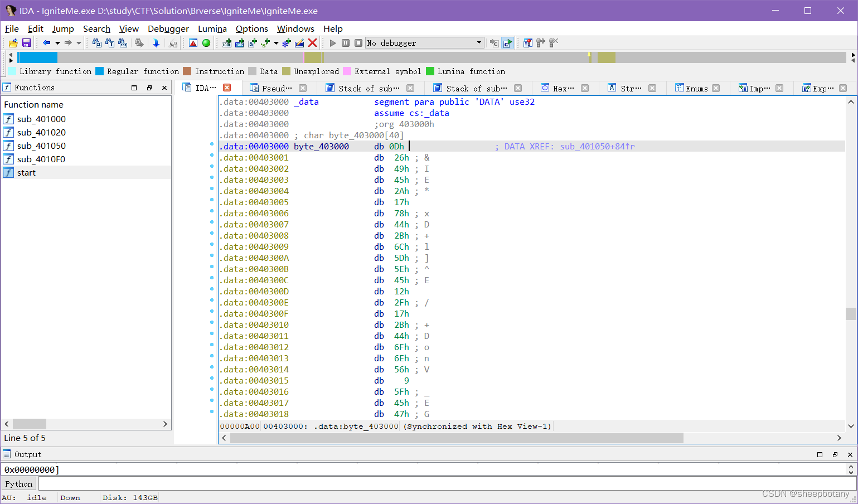Start process with the play button
This screenshot has height=504, width=858.
[x=333, y=43]
